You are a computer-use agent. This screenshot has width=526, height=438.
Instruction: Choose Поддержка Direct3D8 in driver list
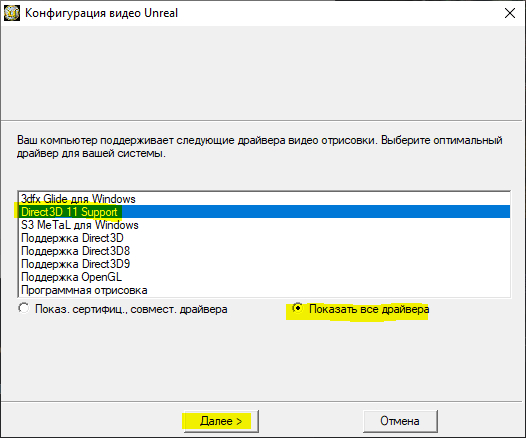(x=264, y=251)
